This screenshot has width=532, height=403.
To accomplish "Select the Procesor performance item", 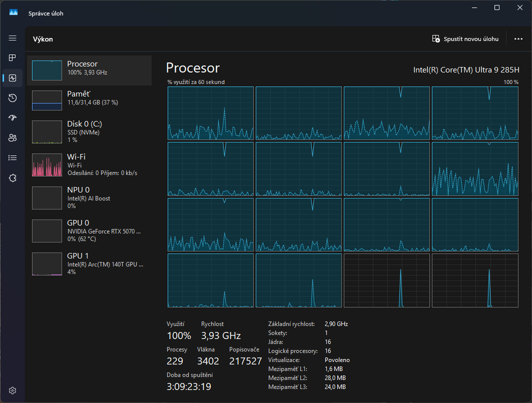I will (89, 70).
